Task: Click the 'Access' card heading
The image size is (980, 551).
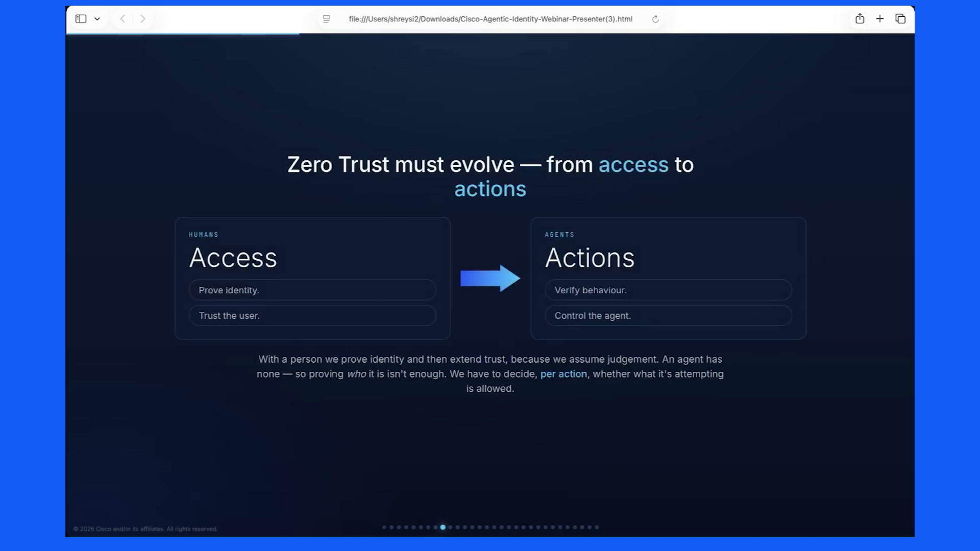Action: click(x=233, y=258)
